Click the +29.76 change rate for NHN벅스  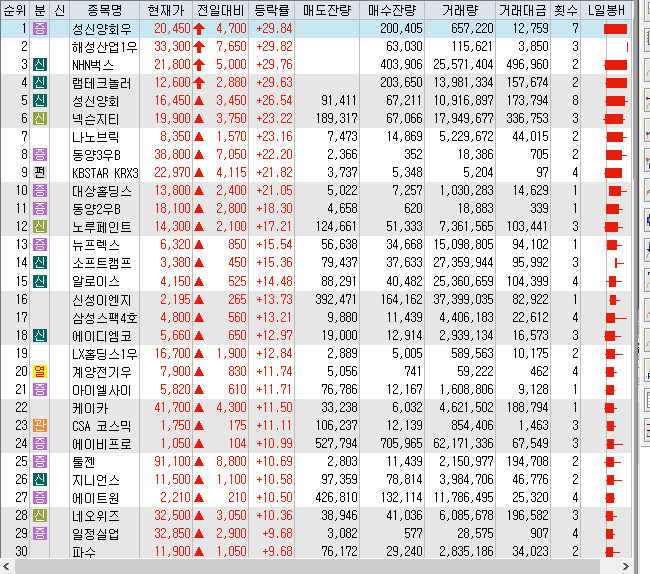[274, 65]
